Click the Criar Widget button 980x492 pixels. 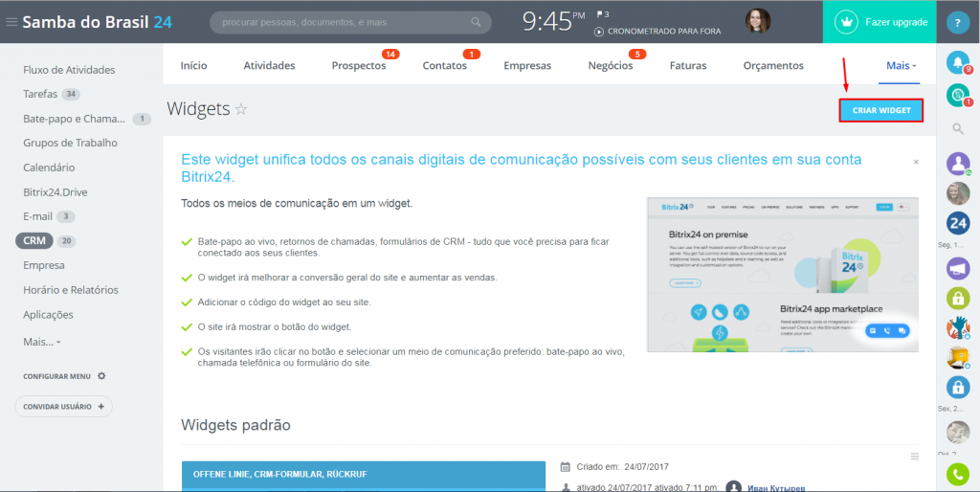(x=881, y=110)
